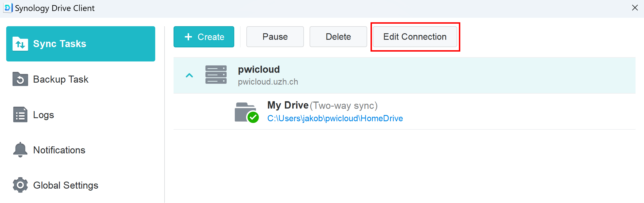The height and width of the screenshot is (203, 644).
Task: Open the Sync Tasks section
Action: pos(81,44)
